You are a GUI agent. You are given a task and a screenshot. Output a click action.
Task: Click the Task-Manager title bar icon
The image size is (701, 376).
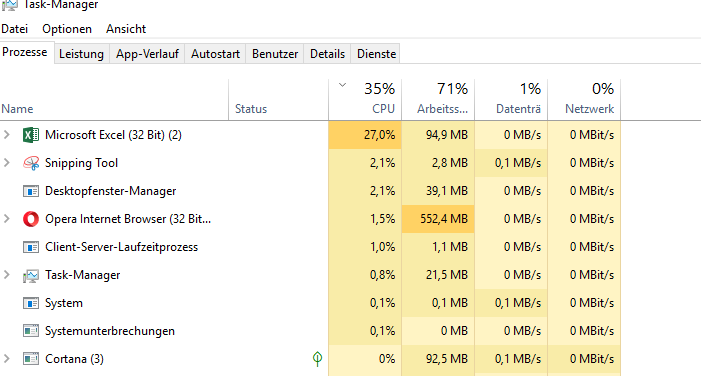(9, 4)
